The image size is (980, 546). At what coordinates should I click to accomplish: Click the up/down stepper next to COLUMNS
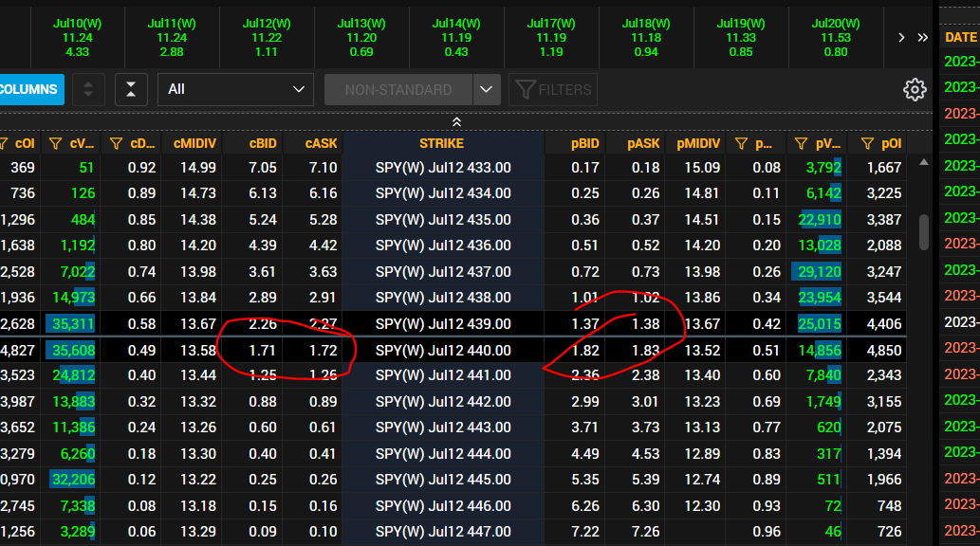(x=88, y=89)
